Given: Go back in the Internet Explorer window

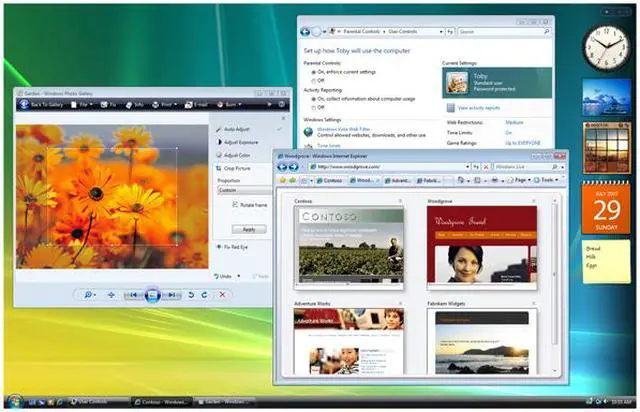Looking at the screenshot, I should click(282, 166).
